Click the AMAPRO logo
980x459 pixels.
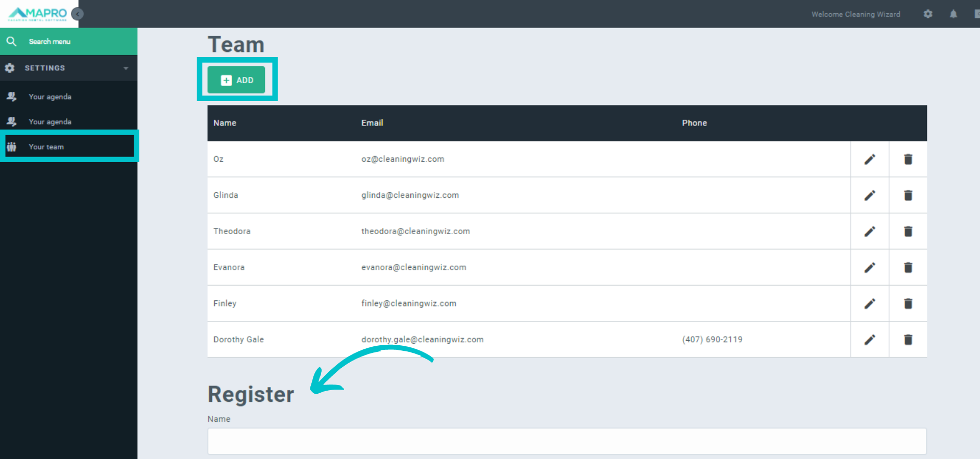(x=38, y=14)
